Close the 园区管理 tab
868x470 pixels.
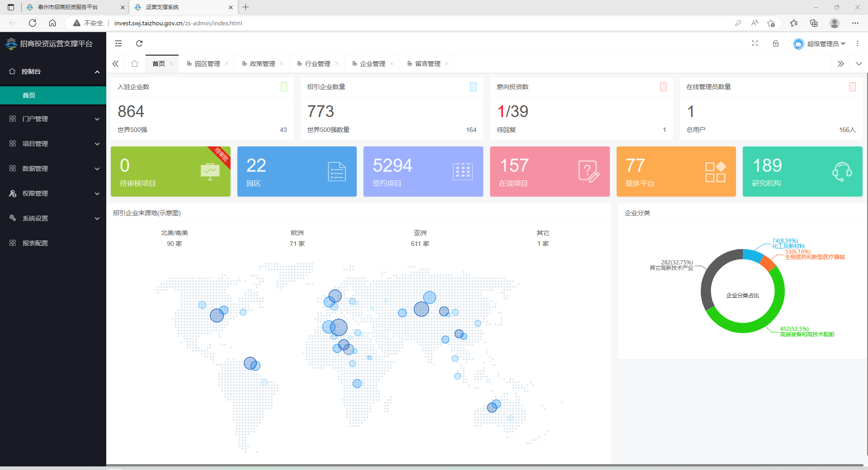pyautogui.click(x=226, y=64)
